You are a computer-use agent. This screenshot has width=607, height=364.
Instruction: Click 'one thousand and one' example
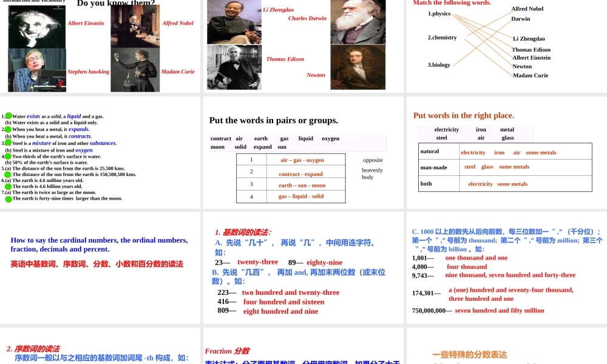tap(476, 258)
